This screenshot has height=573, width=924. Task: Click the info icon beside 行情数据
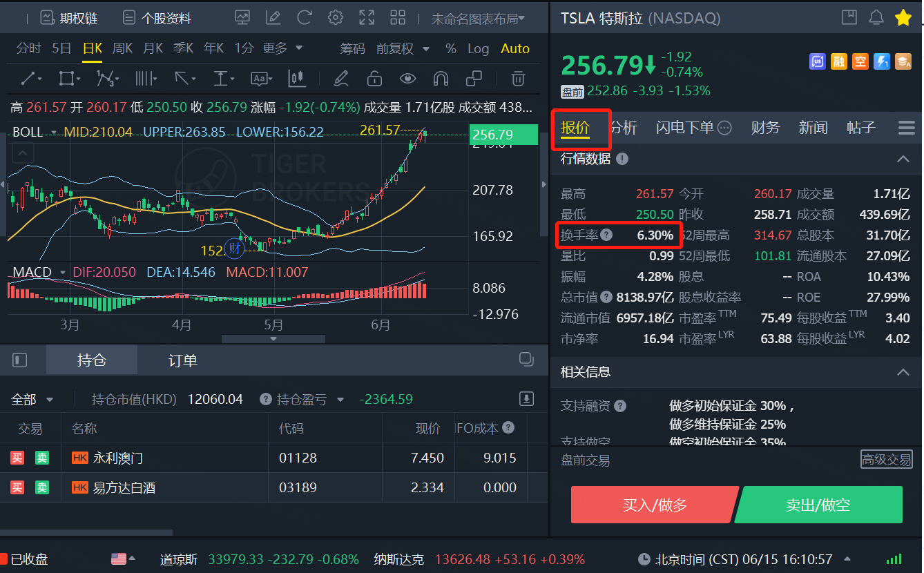coord(622,159)
